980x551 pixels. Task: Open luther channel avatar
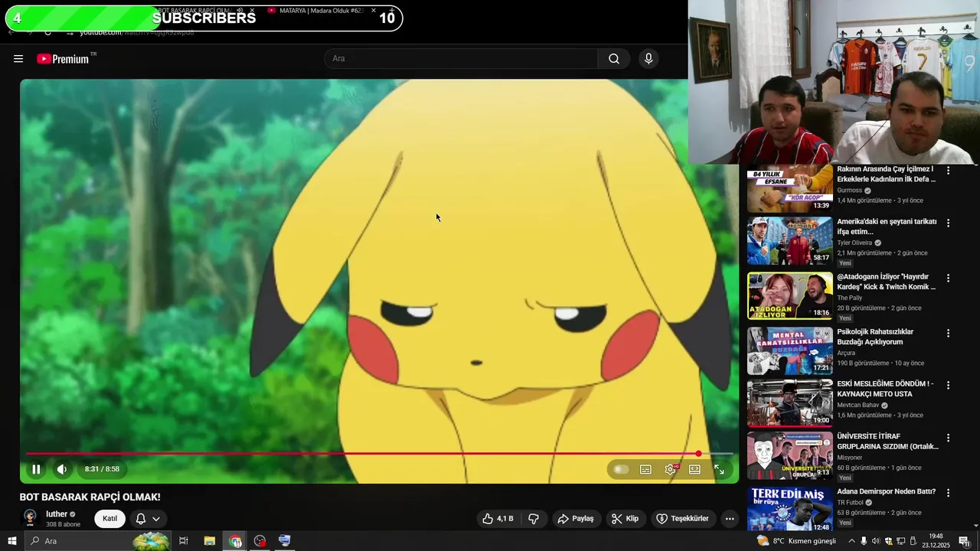30,519
